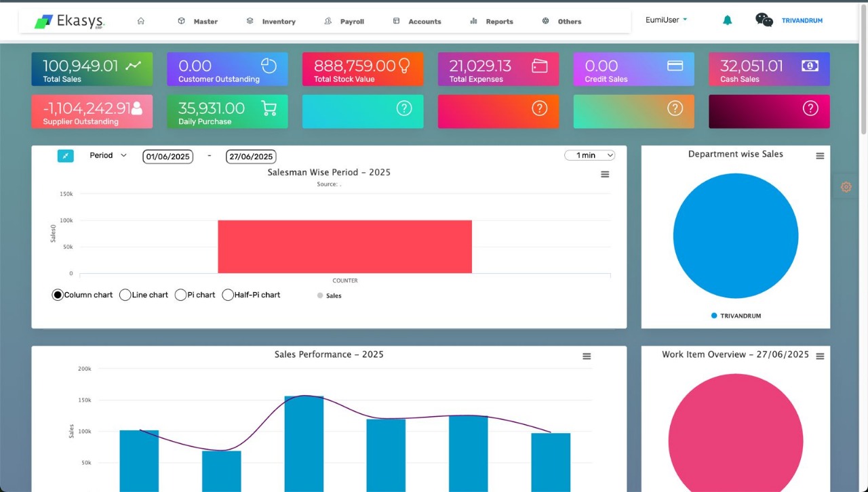Click the COUNTER axis label

[344, 281]
